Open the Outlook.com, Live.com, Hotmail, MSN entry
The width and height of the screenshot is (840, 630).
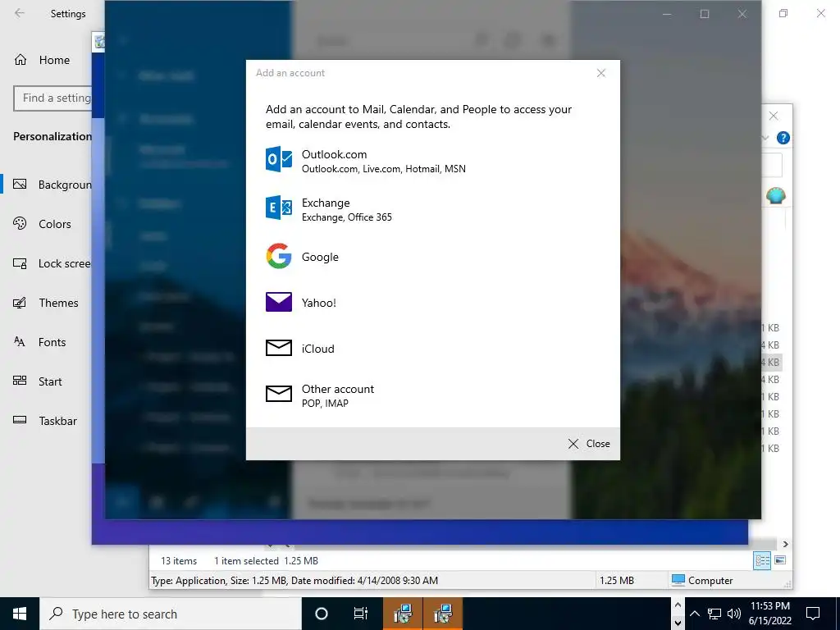pyautogui.click(x=384, y=169)
